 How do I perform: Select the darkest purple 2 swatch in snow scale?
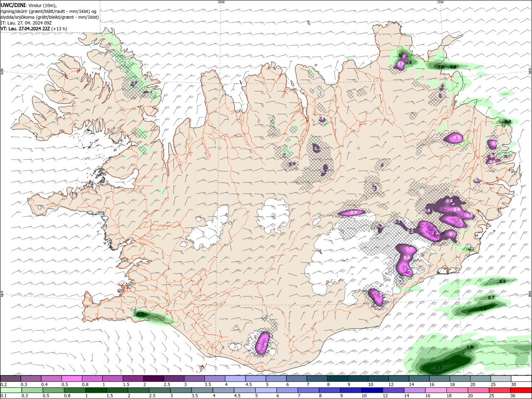[153, 379]
